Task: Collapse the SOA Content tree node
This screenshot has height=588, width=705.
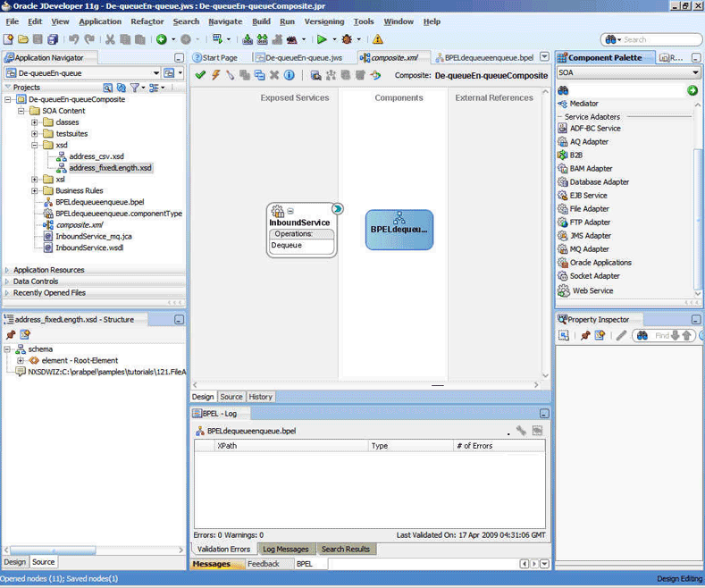Action: pos(21,111)
